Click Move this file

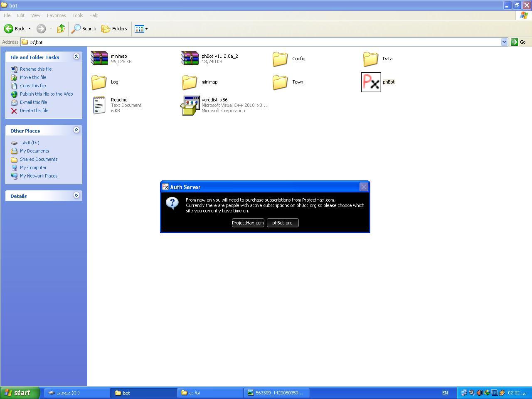[x=33, y=77]
